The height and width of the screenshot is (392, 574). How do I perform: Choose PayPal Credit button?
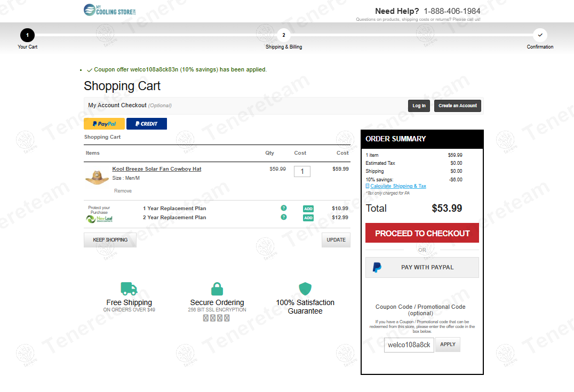click(146, 124)
